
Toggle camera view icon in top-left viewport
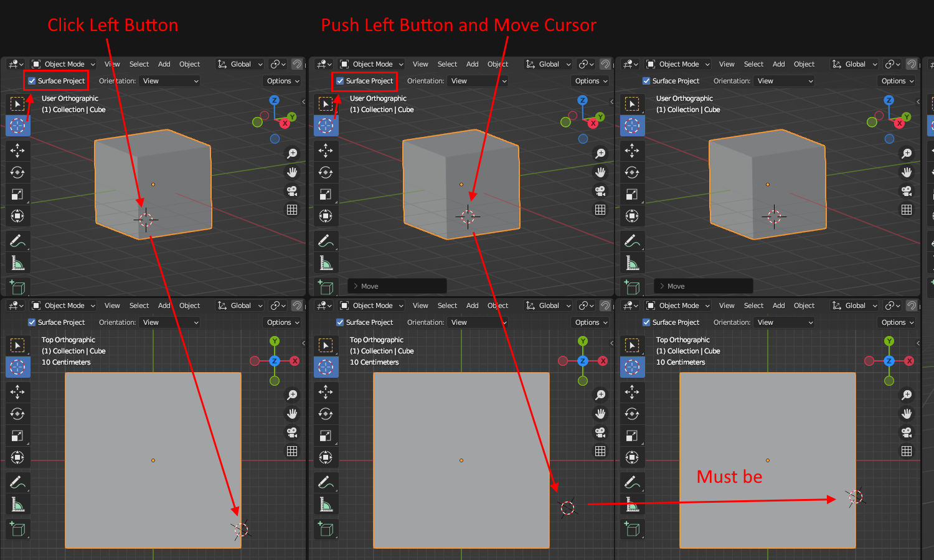point(292,191)
